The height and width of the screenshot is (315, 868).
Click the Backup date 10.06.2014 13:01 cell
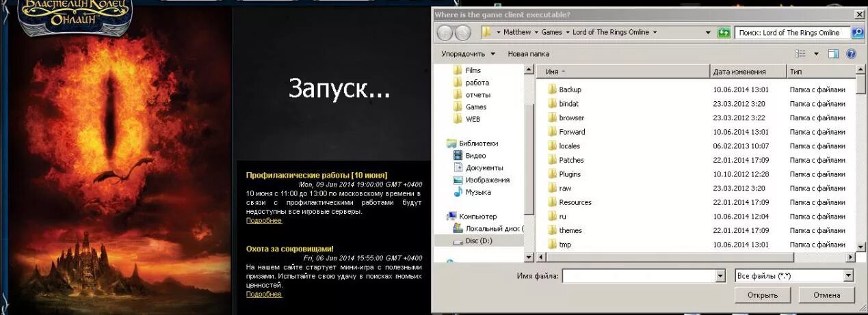click(x=741, y=90)
